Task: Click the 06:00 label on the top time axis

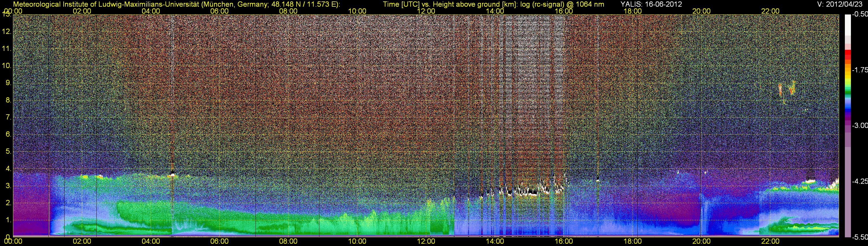Action: (219, 11)
